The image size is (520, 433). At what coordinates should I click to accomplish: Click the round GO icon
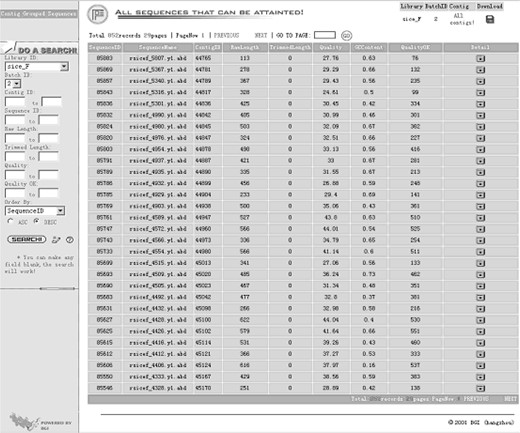[347, 35]
